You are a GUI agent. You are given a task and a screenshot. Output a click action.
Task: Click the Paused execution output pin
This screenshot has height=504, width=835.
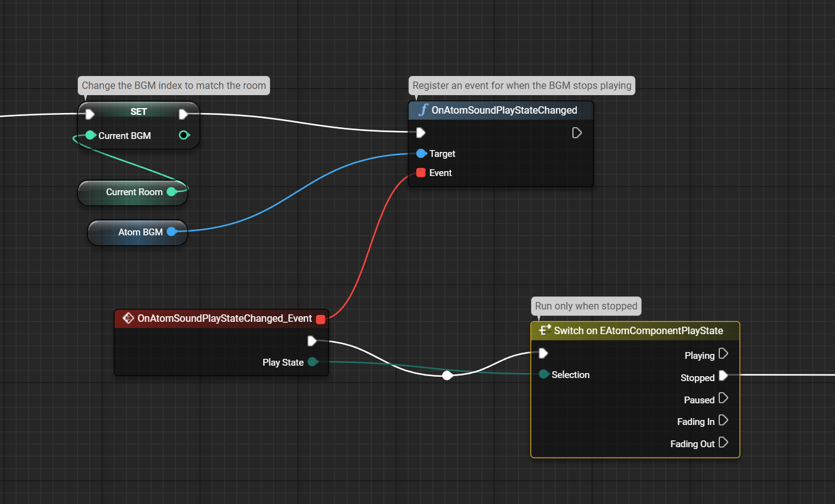pos(723,398)
